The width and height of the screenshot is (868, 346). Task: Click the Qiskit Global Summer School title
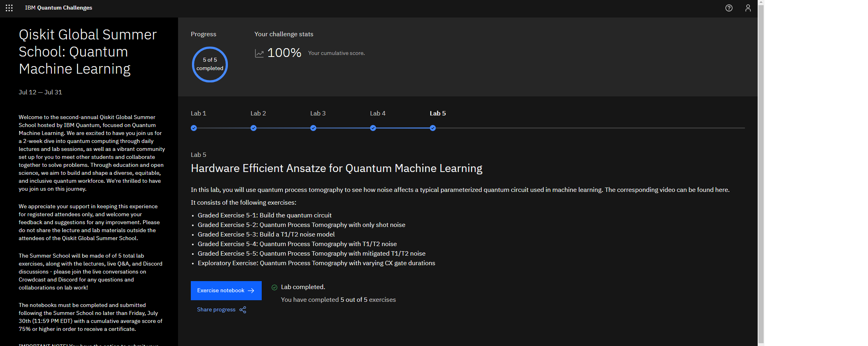coord(88,52)
